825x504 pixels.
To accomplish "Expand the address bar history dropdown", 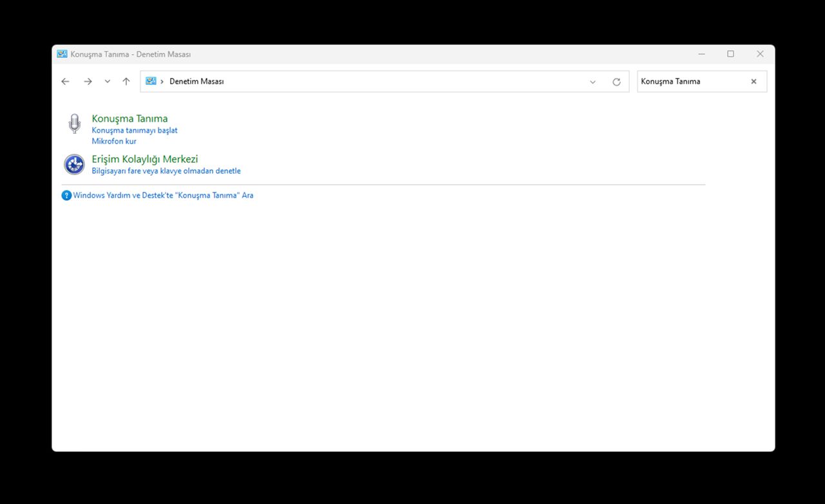I will click(x=593, y=82).
